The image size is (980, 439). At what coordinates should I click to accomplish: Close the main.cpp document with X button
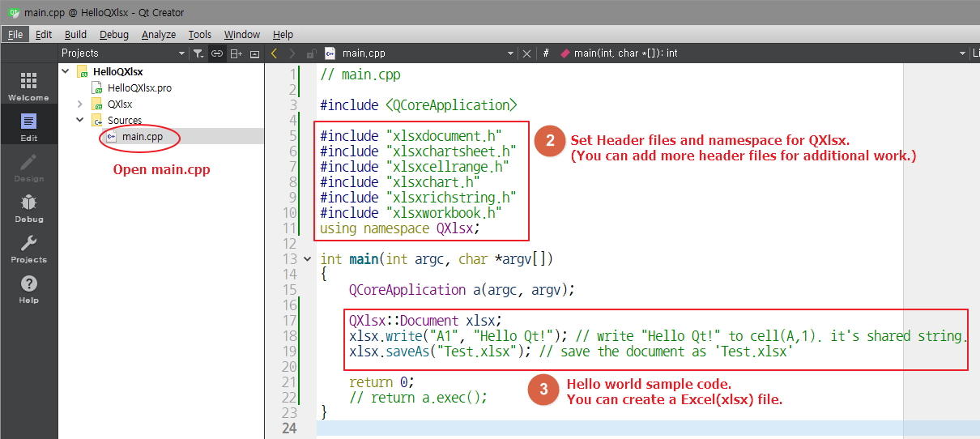pos(526,53)
